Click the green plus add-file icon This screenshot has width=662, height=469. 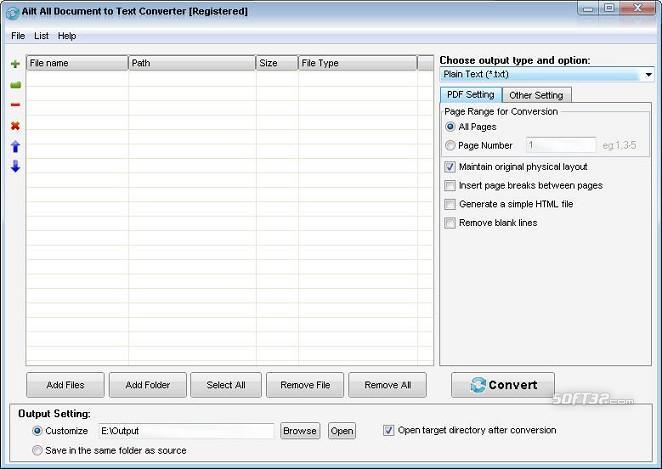pos(15,64)
